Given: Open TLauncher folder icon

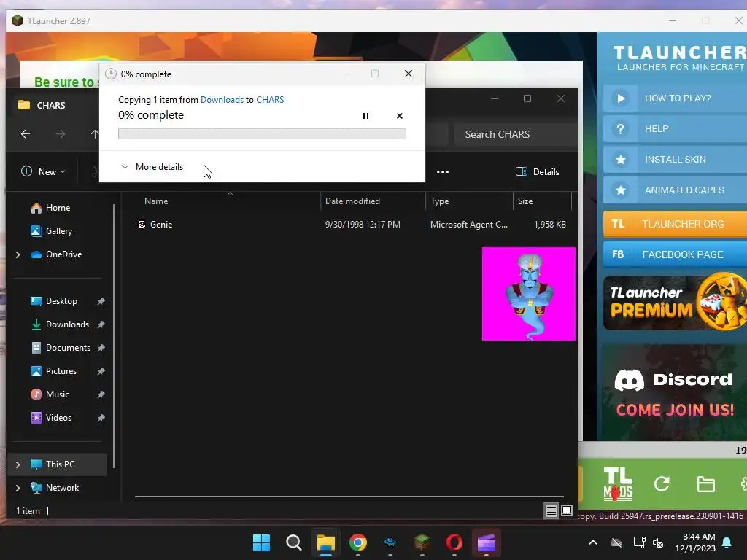Looking at the screenshot, I should pyautogui.click(x=705, y=484).
